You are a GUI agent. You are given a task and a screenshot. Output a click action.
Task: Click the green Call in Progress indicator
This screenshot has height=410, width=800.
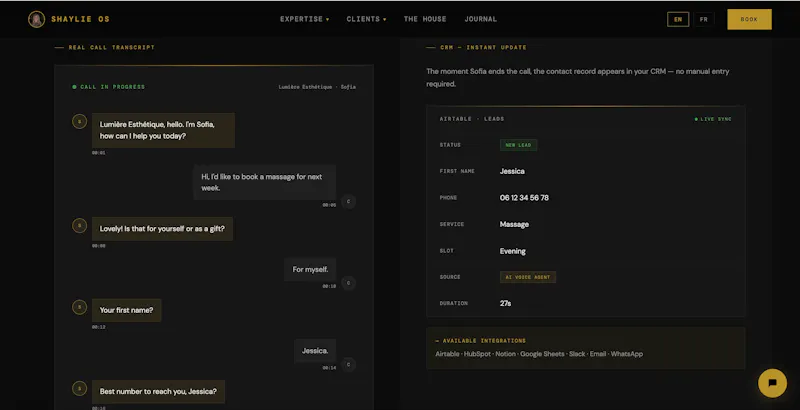pyautogui.click(x=109, y=87)
